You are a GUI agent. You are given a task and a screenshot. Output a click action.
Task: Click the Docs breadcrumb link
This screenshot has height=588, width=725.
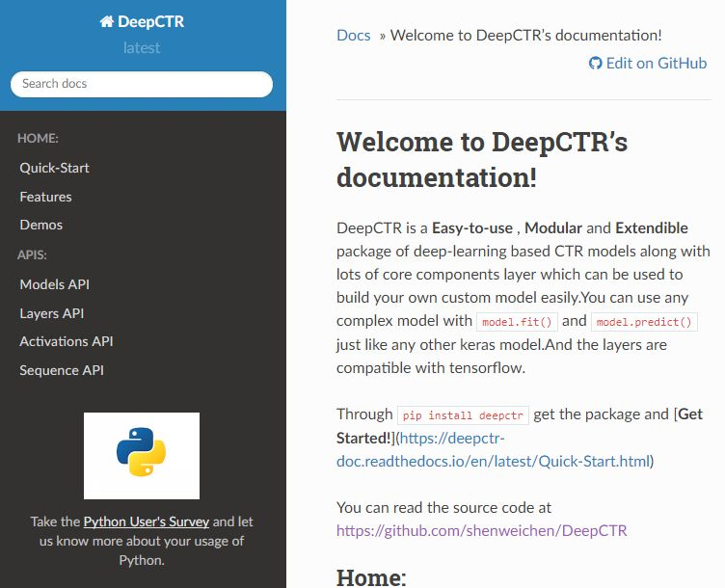pos(354,36)
